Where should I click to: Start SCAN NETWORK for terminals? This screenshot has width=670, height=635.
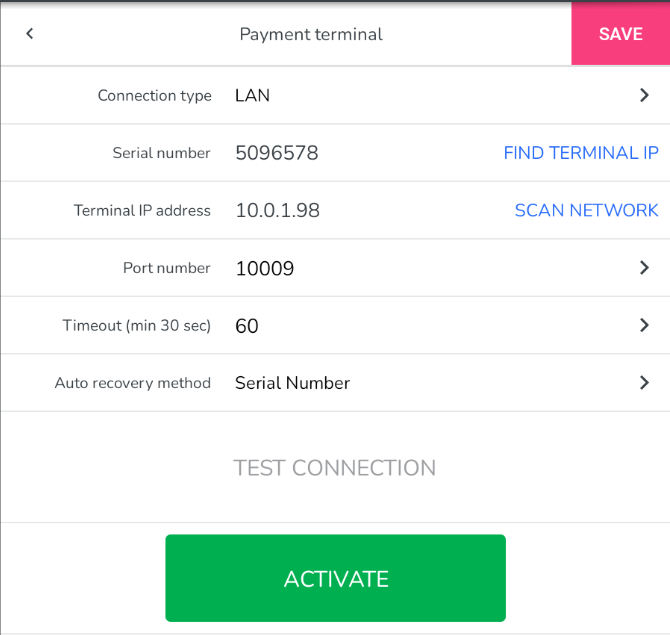point(586,210)
